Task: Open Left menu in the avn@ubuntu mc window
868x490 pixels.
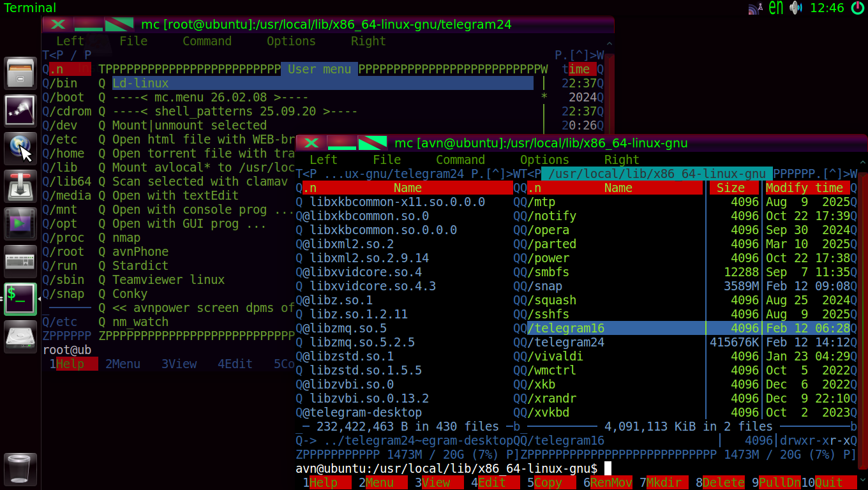Action: pos(324,160)
